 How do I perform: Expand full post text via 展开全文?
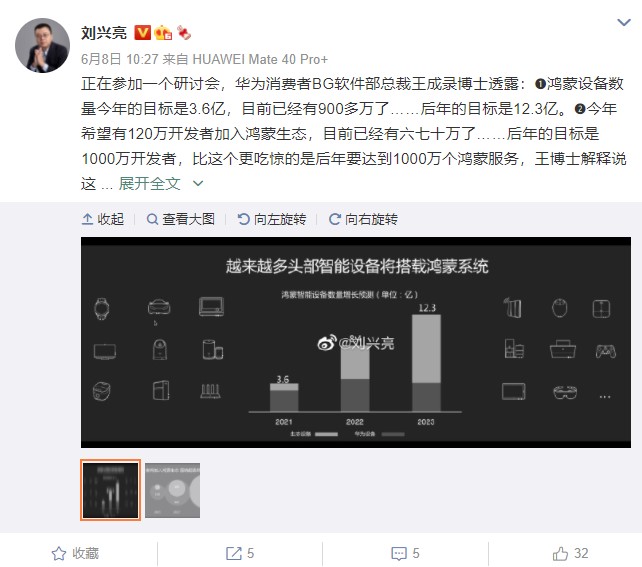coord(149,183)
